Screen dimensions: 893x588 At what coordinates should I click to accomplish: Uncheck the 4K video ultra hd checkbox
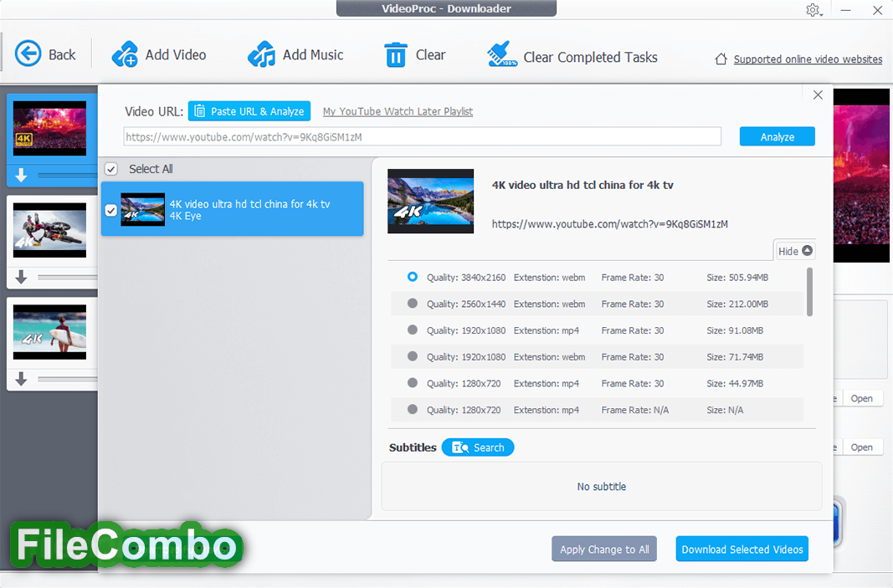tap(111, 210)
